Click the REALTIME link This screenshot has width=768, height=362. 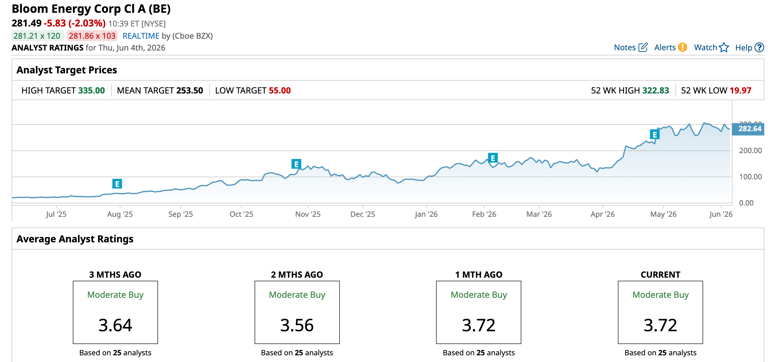[141, 36]
